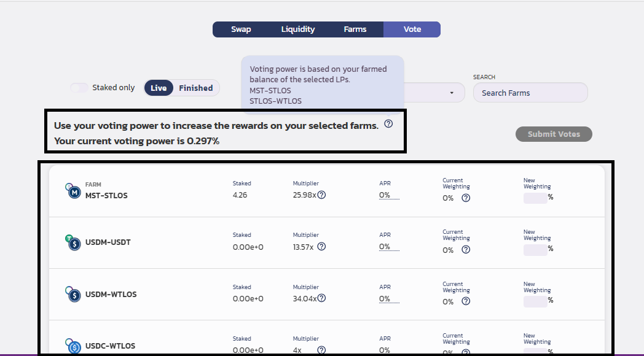Screen dimensions: 644x356
Task: Click USDM-WTLOS New Weighting input box
Action: [535, 301]
